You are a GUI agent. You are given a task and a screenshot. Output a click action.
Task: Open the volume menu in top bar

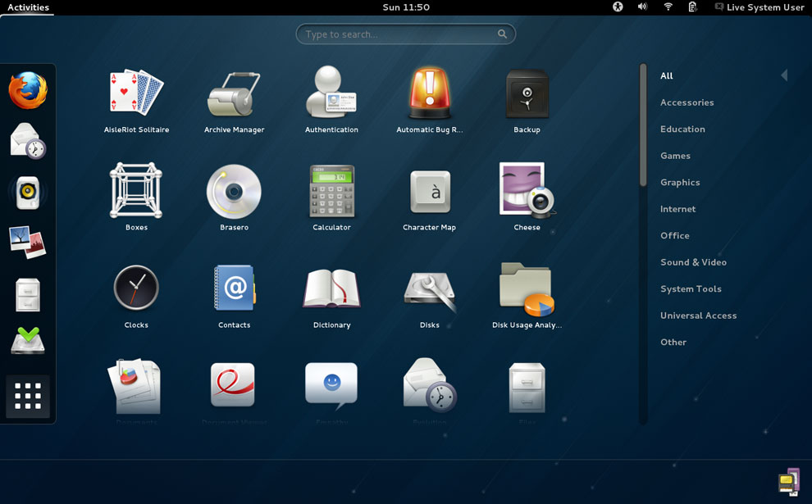coord(642,7)
